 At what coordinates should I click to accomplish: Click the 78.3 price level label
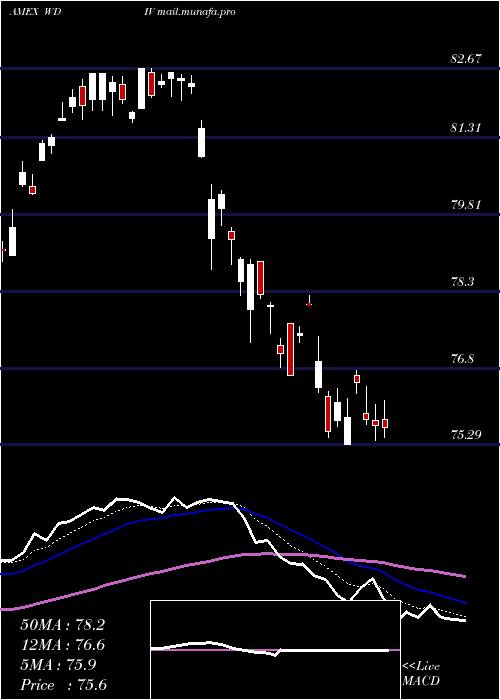pos(465,282)
